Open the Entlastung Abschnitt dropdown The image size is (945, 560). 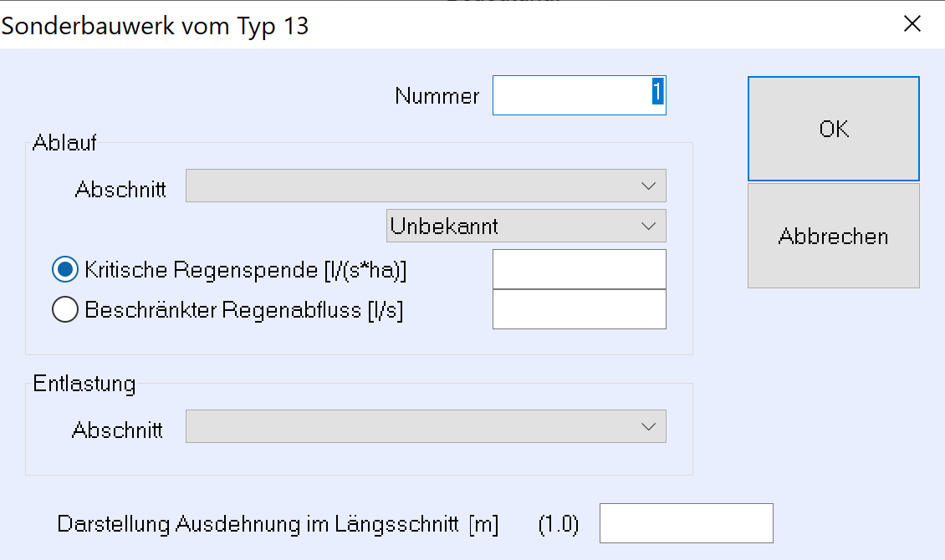(x=426, y=426)
